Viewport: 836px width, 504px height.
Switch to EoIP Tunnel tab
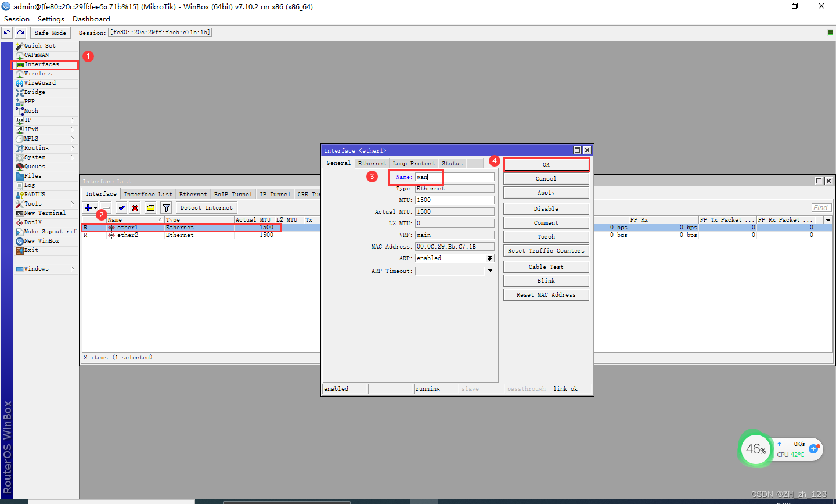[x=233, y=195]
